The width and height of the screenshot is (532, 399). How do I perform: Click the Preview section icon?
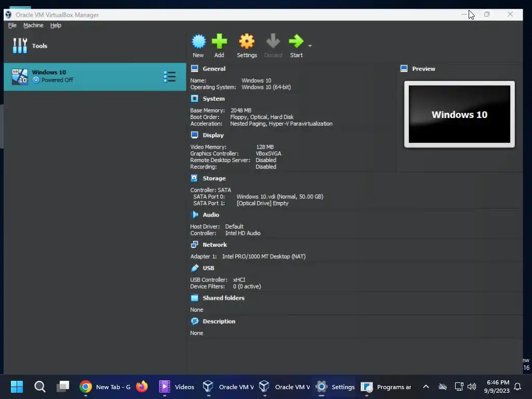pyautogui.click(x=404, y=69)
